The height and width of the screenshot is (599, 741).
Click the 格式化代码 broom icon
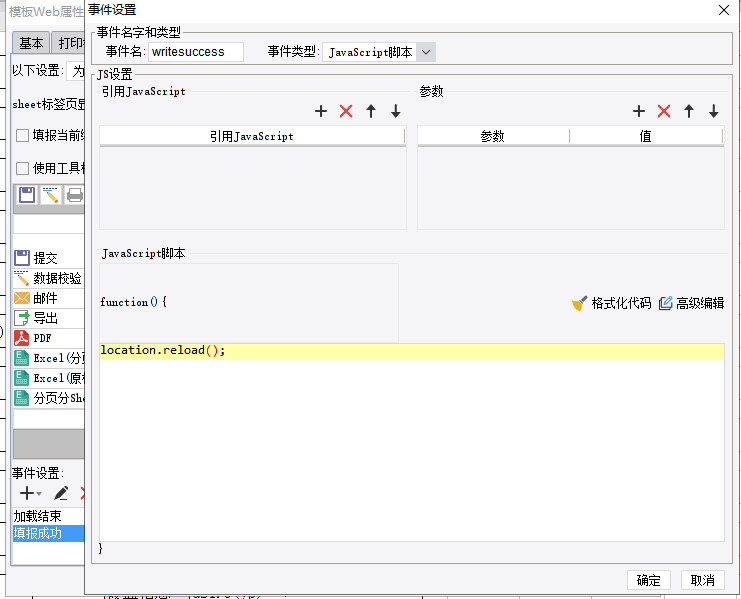pyautogui.click(x=579, y=303)
